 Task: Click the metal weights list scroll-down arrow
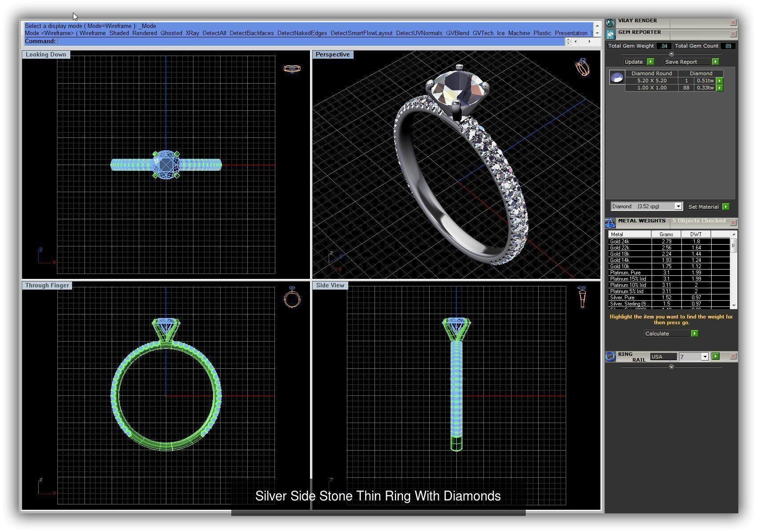[x=734, y=306]
